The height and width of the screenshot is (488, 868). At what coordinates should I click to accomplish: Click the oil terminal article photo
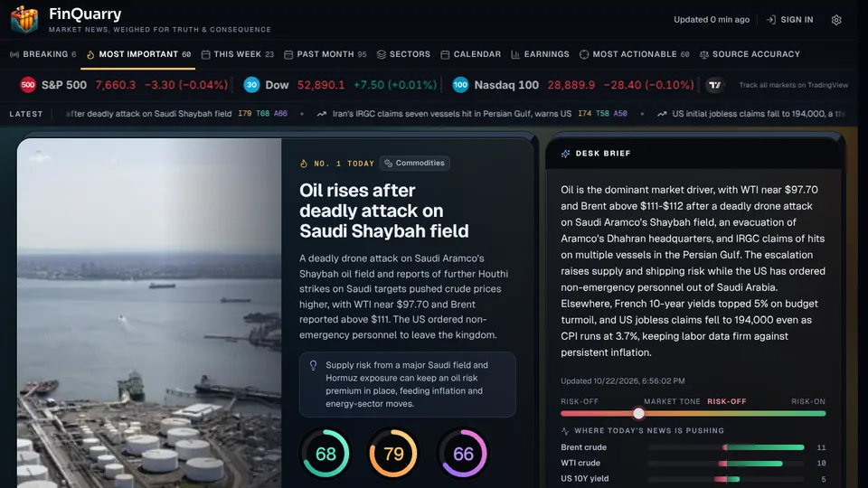point(149,313)
